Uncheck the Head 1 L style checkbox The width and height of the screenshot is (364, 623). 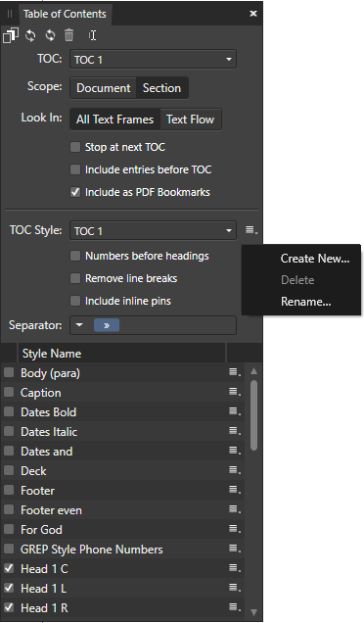(9, 588)
